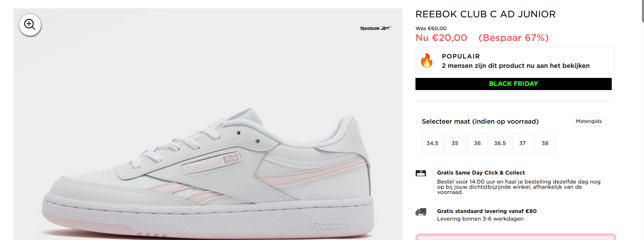Select size 37
Image resolution: width=644 pixels, height=240 pixels.
coord(522,143)
